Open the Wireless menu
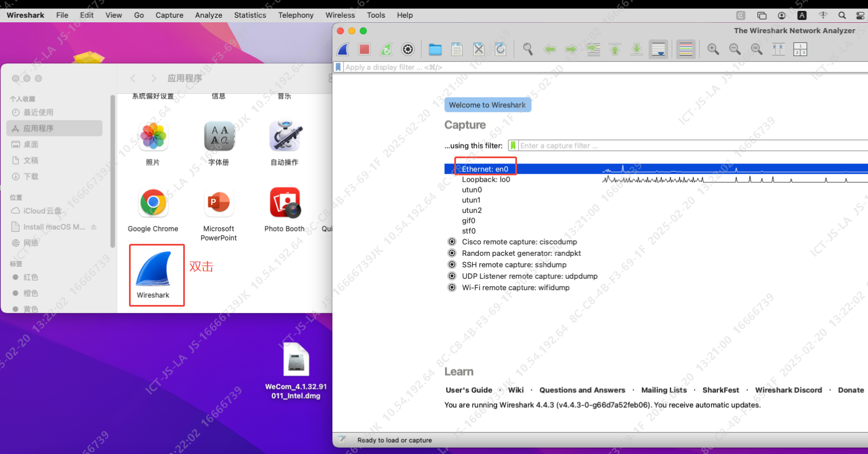868x454 pixels. [340, 15]
